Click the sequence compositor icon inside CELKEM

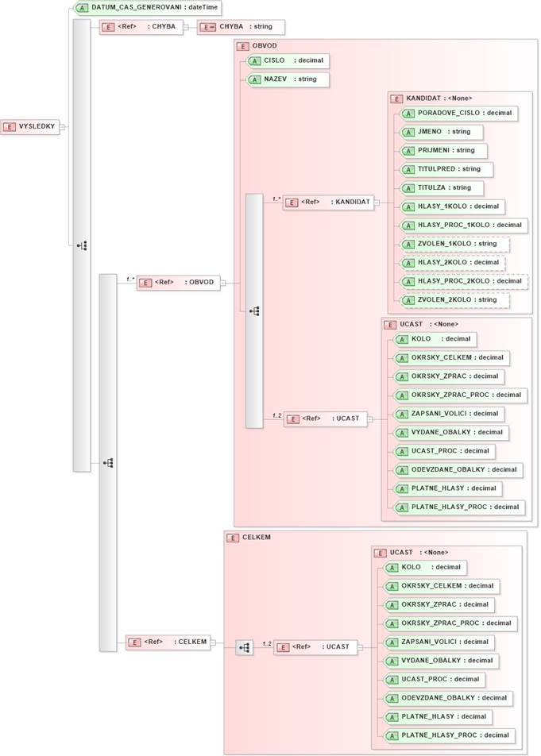tap(245, 648)
